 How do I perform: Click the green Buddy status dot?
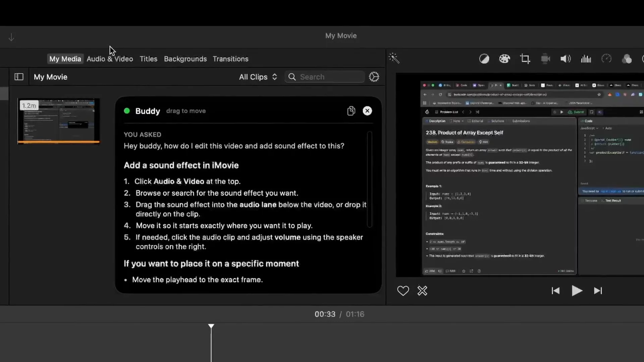coord(127,111)
